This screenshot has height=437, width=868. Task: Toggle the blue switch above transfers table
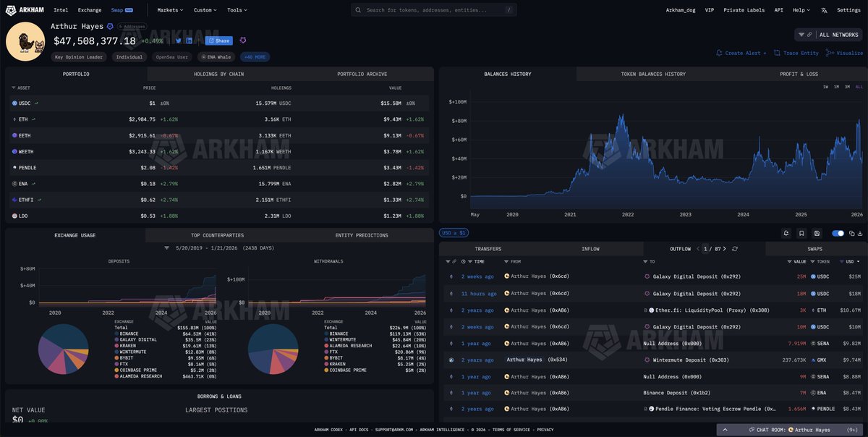pos(838,233)
